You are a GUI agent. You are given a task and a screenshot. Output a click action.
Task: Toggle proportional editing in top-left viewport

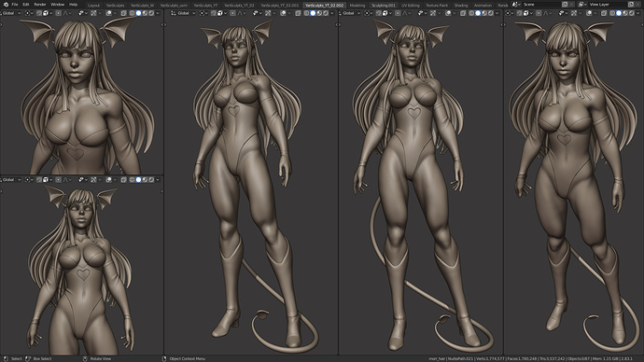(58, 13)
